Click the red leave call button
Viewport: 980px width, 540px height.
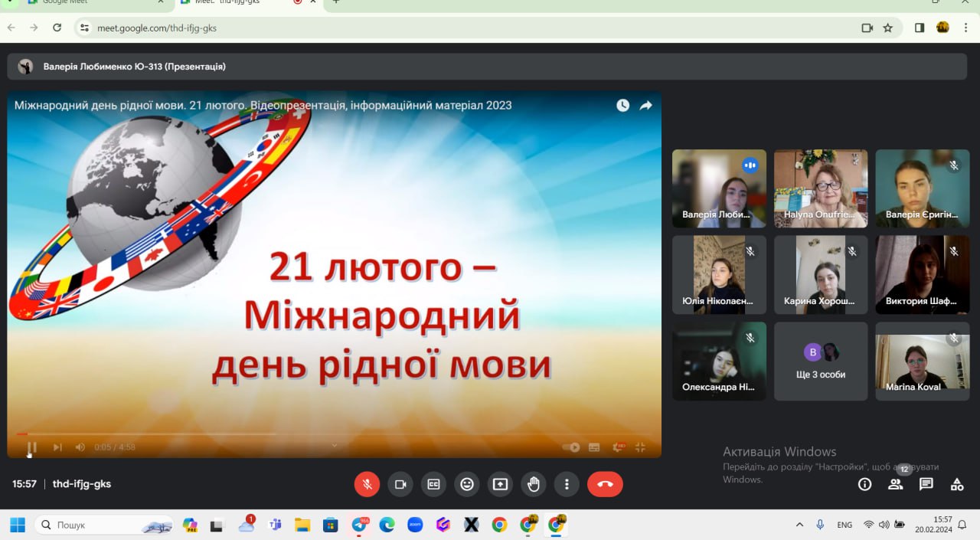[605, 484]
